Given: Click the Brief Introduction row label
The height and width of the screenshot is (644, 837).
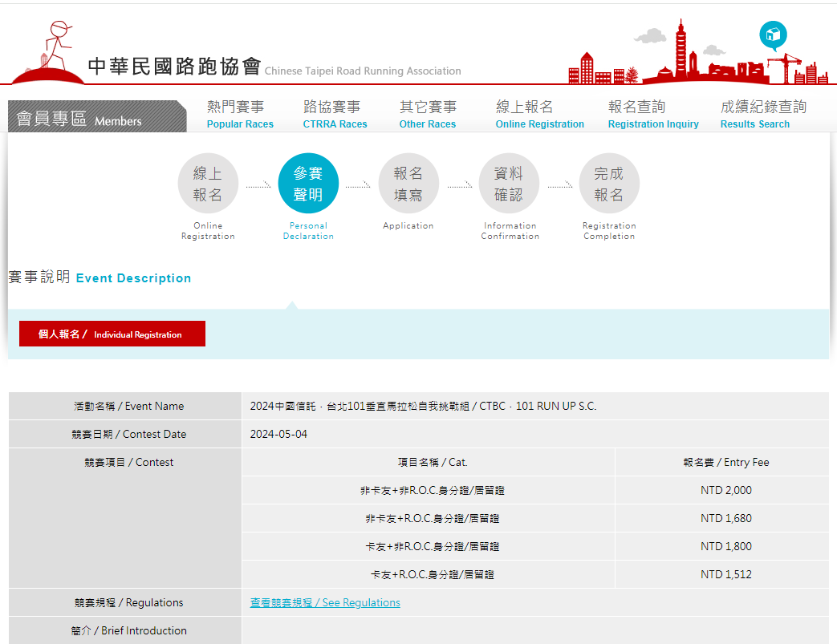Looking at the screenshot, I should point(128,630).
